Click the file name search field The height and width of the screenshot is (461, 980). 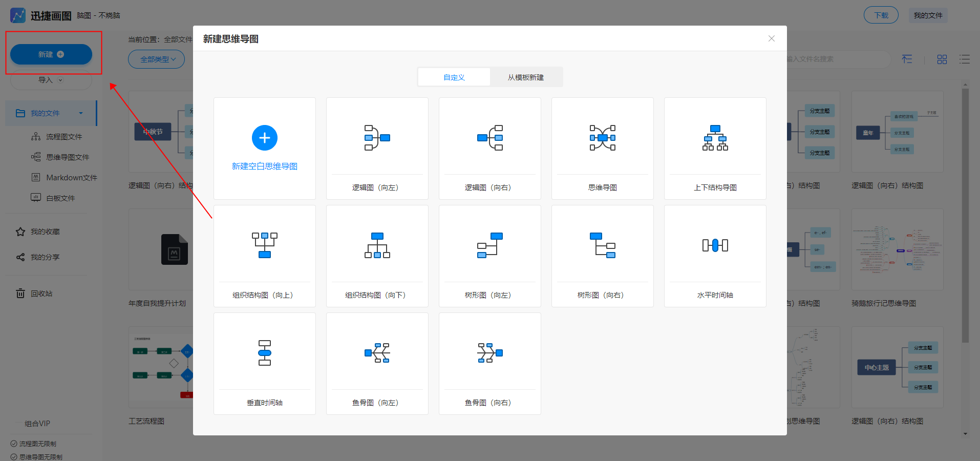(835, 59)
